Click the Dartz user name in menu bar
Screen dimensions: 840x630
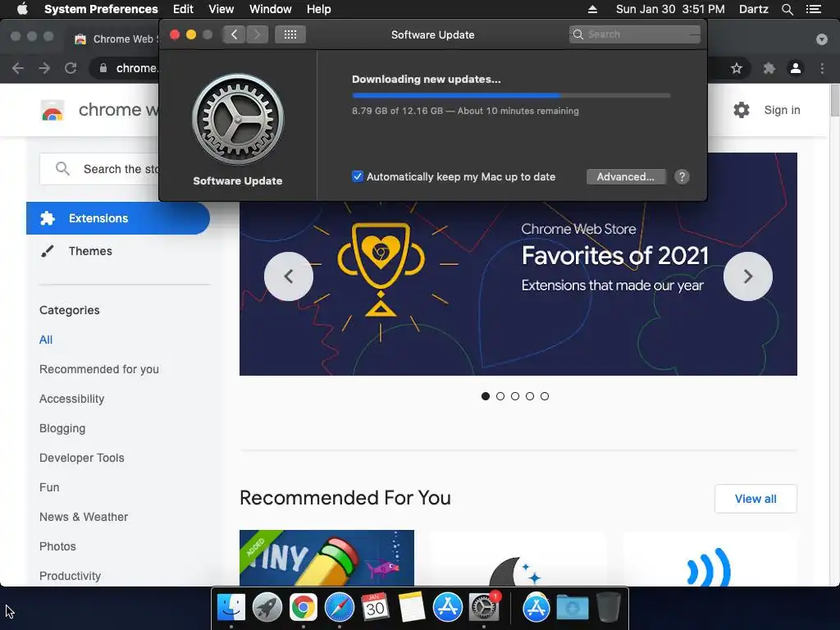[753, 9]
